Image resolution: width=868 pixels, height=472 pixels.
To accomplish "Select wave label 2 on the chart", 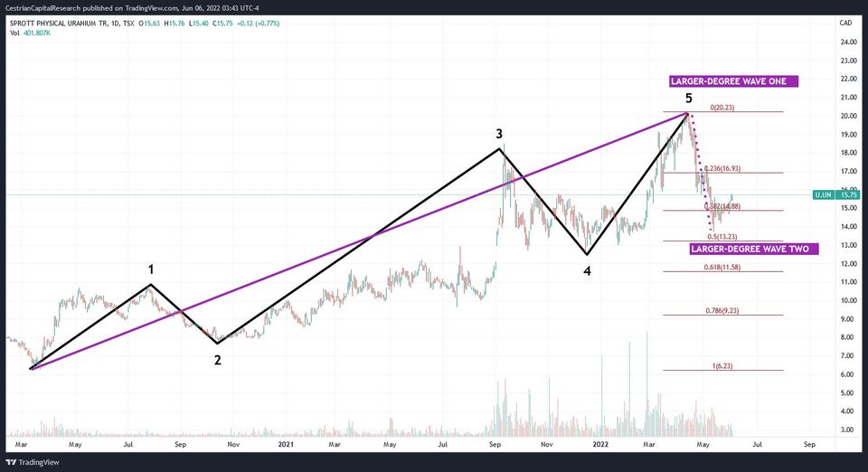I will click(218, 360).
